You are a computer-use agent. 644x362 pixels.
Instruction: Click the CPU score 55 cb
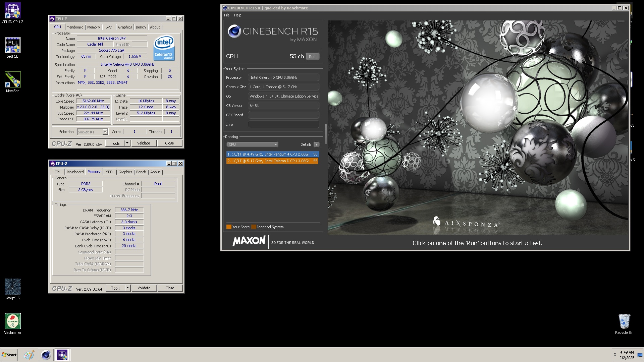[x=297, y=56]
